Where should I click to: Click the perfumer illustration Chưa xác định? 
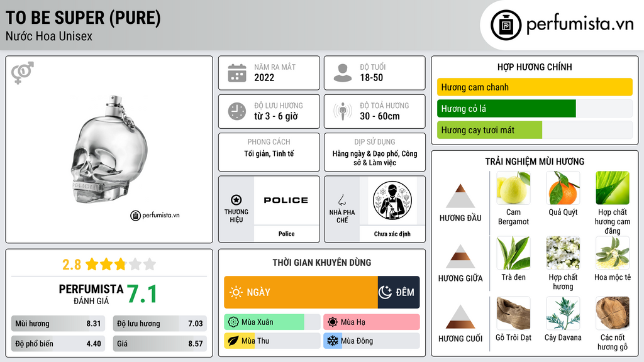[392, 201]
